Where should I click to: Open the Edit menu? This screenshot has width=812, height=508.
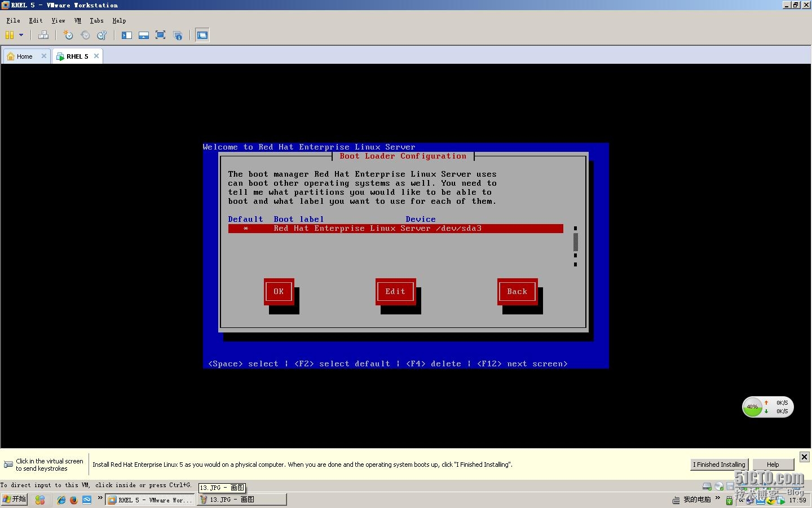pos(36,20)
